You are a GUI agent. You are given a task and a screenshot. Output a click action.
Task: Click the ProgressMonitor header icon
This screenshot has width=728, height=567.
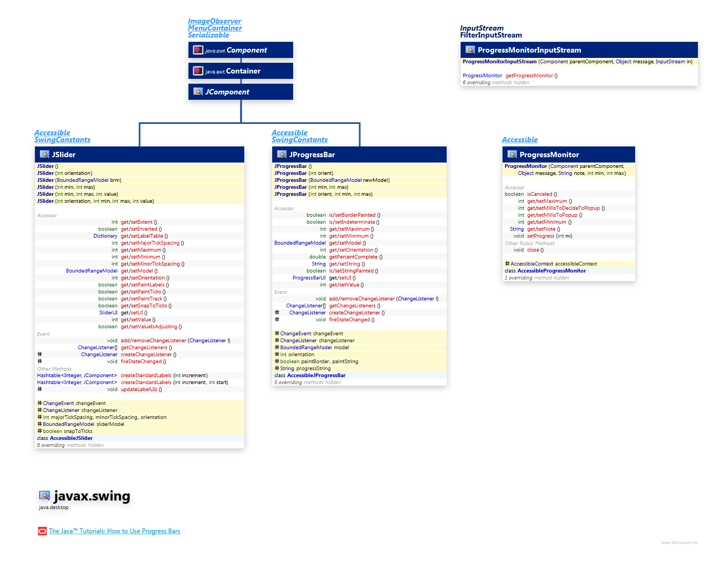(512, 154)
